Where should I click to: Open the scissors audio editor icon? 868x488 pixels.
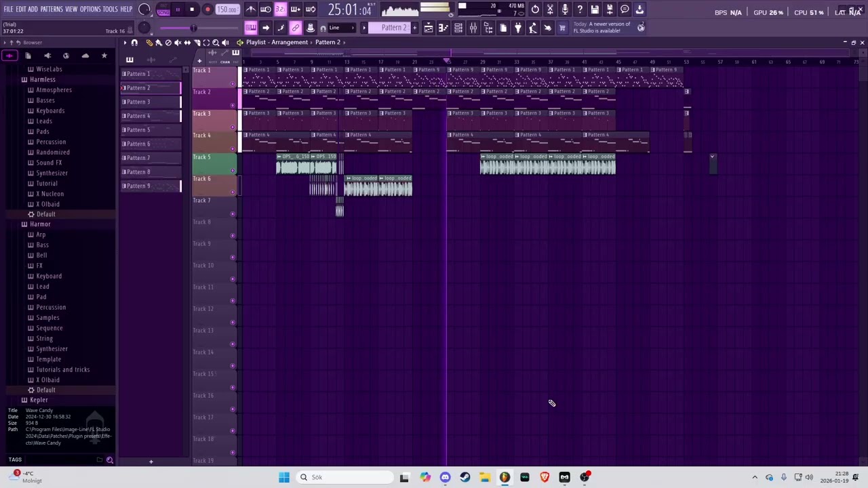click(550, 9)
